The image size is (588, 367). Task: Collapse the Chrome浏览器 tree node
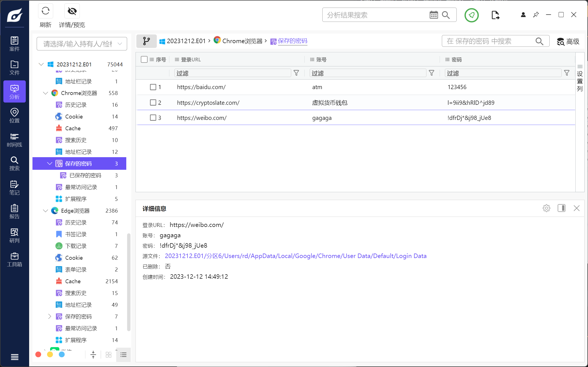[45, 93]
